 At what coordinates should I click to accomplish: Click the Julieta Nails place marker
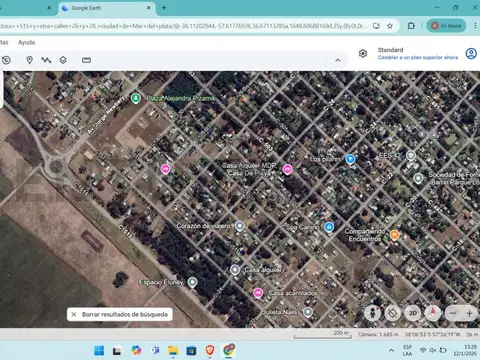click(308, 312)
